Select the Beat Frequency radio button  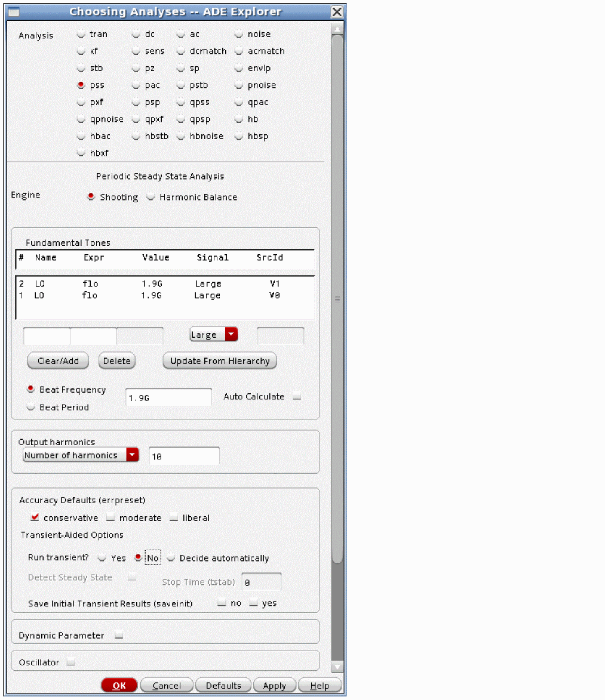coord(30,389)
